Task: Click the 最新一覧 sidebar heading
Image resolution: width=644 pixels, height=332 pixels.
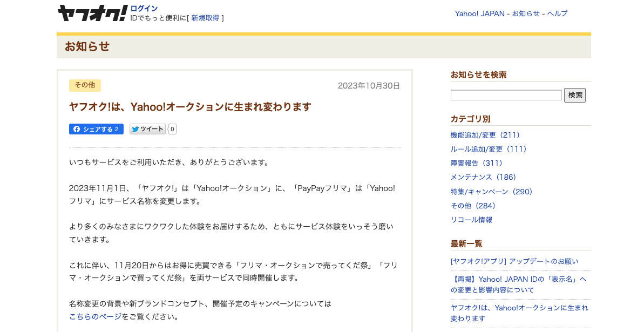Action: pos(466,243)
